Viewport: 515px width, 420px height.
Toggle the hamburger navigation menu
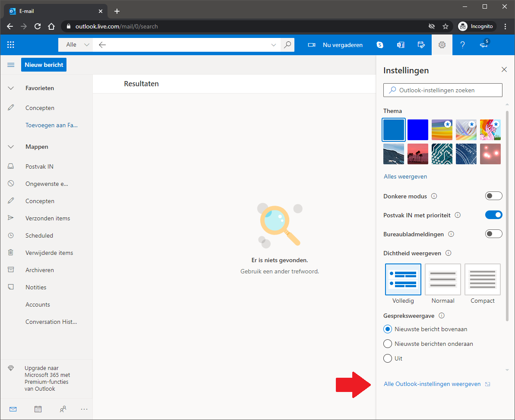pyautogui.click(x=11, y=65)
